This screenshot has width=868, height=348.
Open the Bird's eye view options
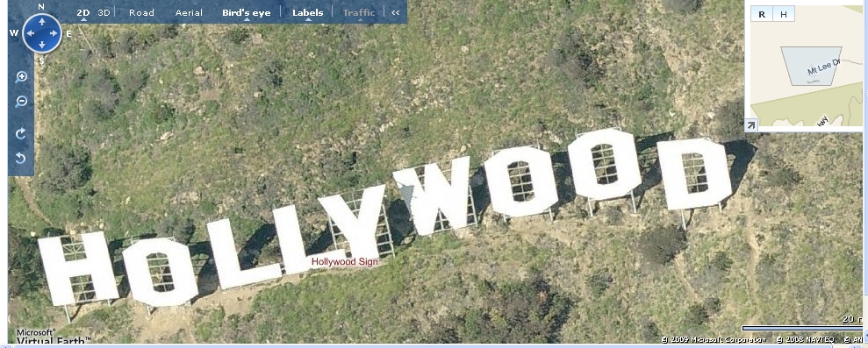(247, 13)
